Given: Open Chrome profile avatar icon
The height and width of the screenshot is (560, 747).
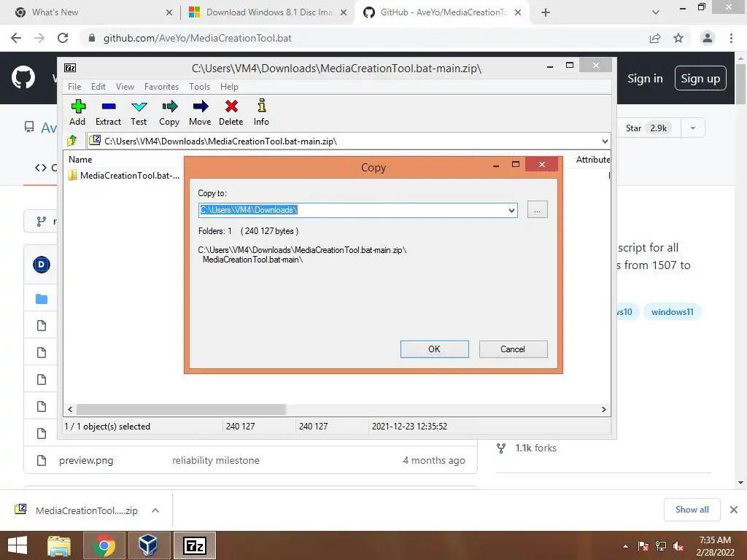Looking at the screenshot, I should [708, 38].
